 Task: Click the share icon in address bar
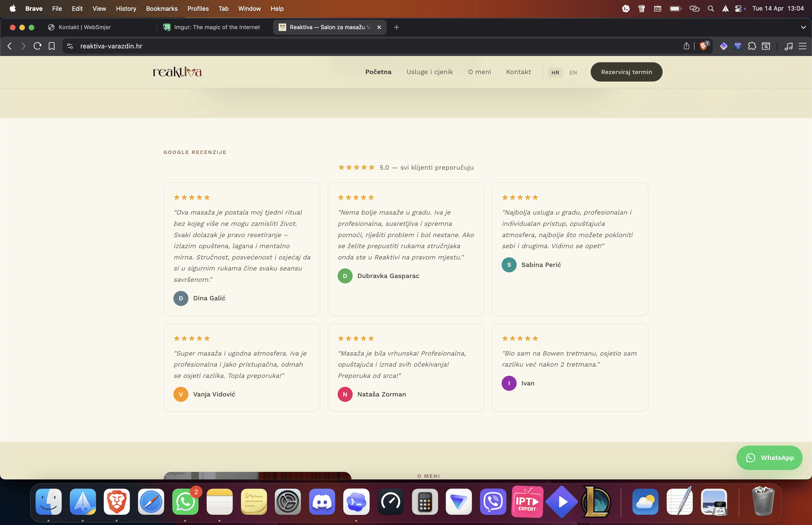coord(686,46)
